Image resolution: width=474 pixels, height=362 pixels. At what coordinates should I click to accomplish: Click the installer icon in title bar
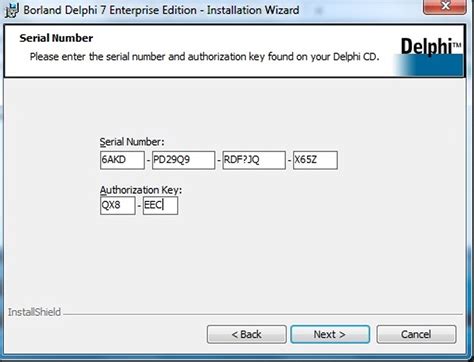[12, 10]
